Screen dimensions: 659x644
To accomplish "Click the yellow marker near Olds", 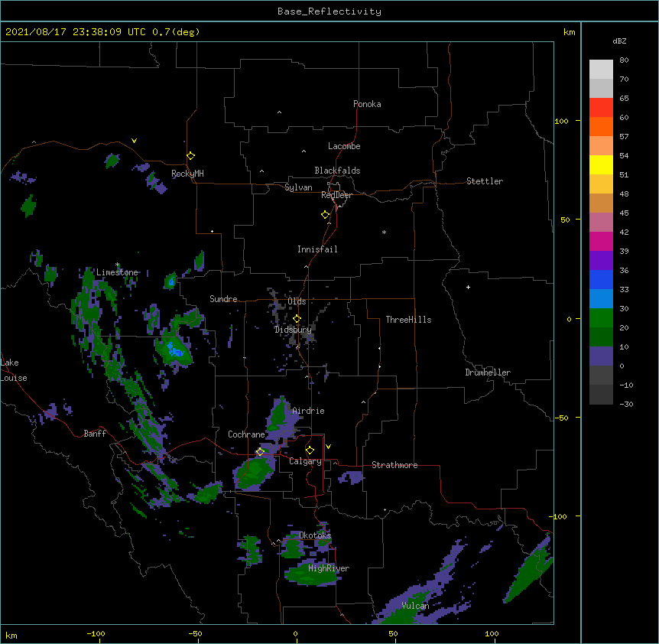I will (297, 319).
